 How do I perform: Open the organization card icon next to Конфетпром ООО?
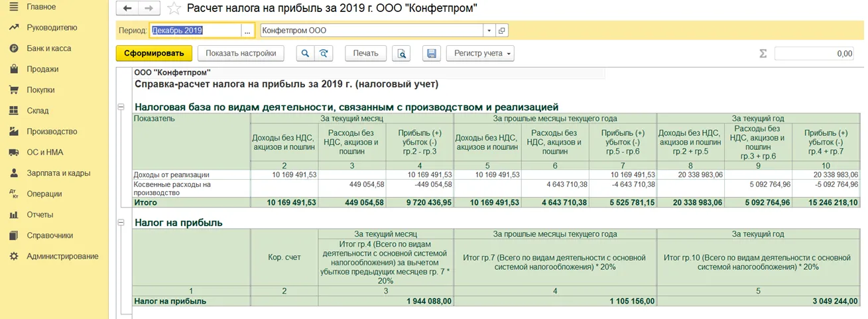pos(502,31)
